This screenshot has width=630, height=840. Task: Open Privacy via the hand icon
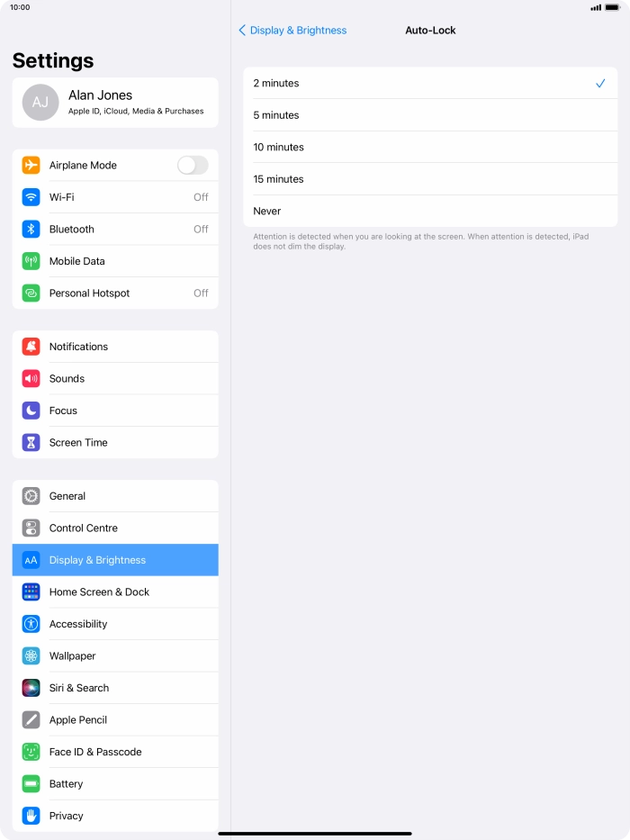pyautogui.click(x=31, y=816)
